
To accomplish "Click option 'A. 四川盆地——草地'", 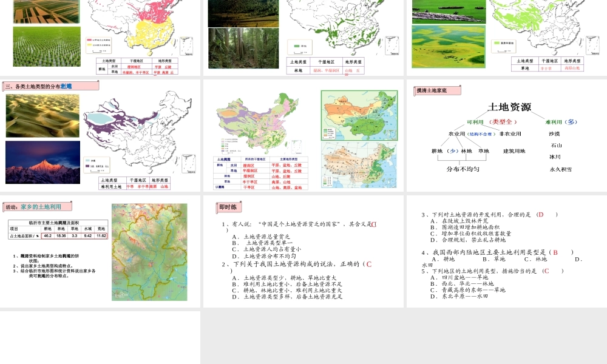I will coord(459,278).
